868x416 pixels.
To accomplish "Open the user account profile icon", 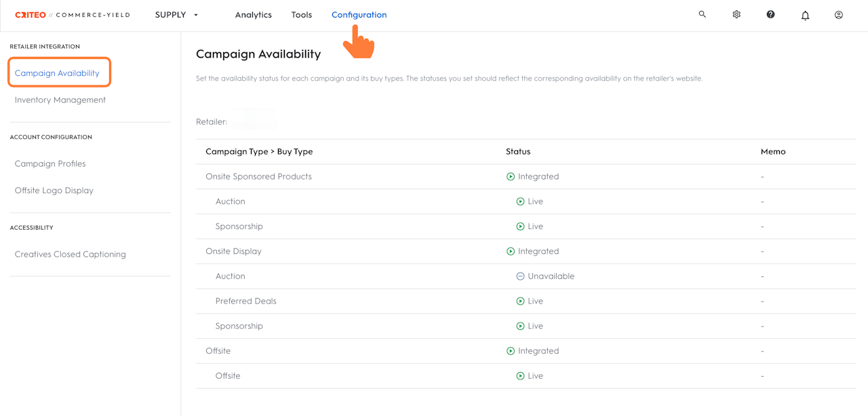I will pos(839,14).
